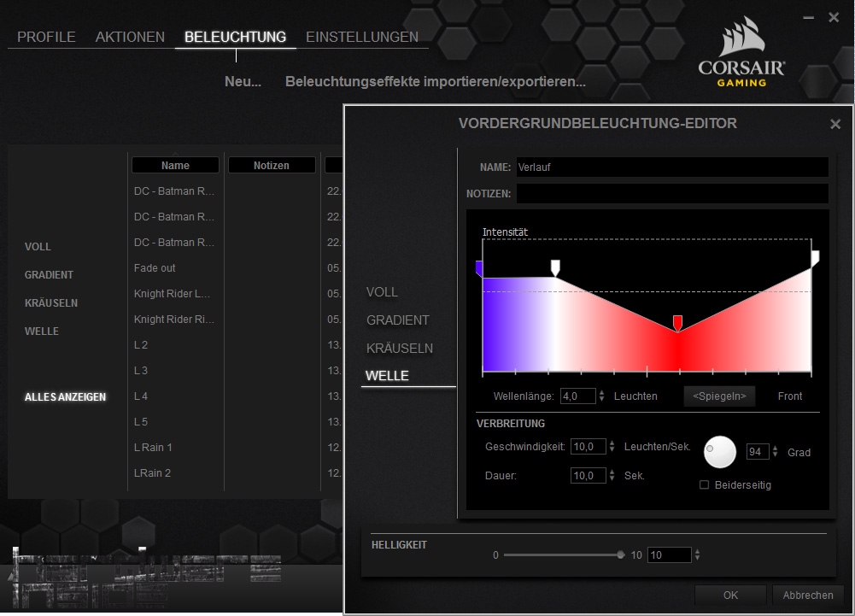
Task: Change Geschwindigkeit using the stepper arrows
Action: [x=612, y=447]
